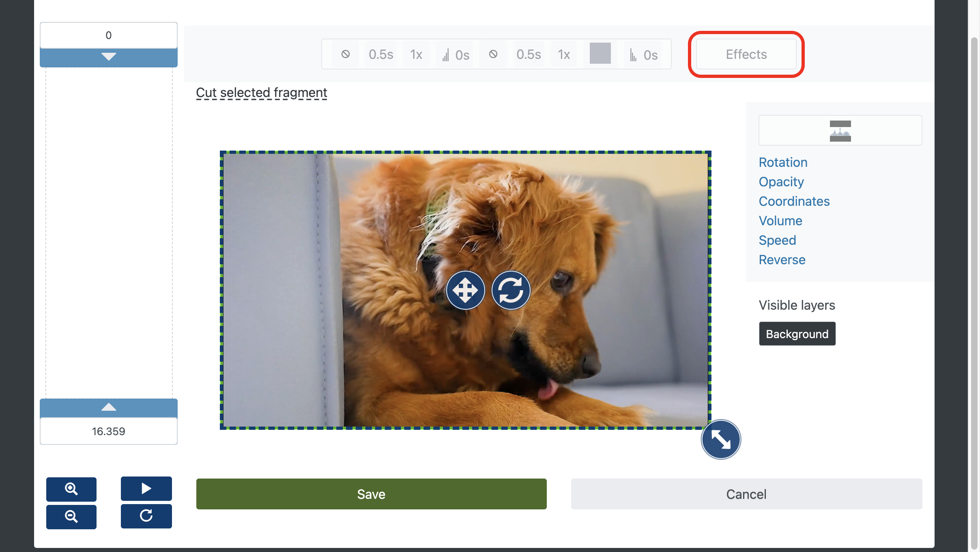Click the second ban icon before the gray swatch

coord(493,54)
